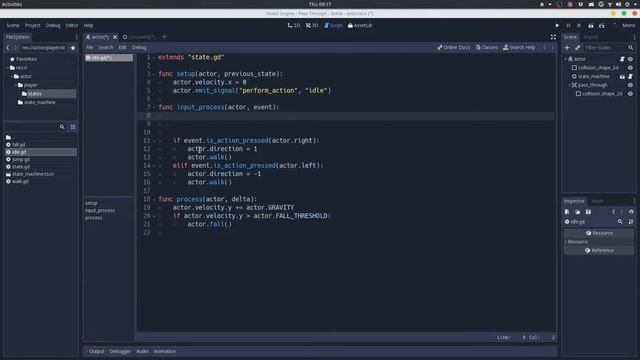Collapse the actor node in Scene tree

566,59
